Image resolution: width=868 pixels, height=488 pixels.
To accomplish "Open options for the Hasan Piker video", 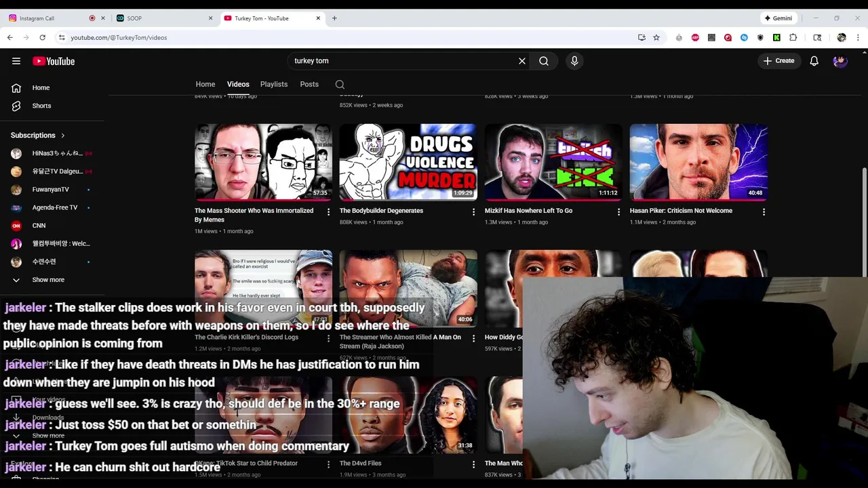I will pos(764,212).
